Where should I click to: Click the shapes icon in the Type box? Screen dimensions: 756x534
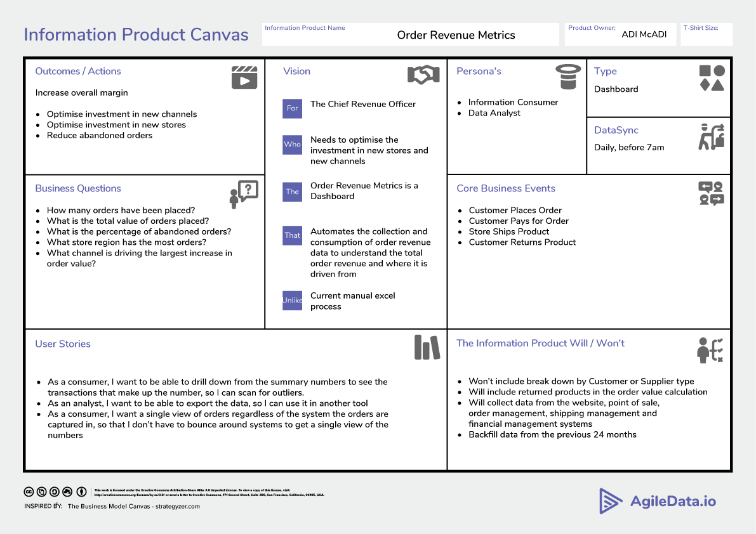712,78
